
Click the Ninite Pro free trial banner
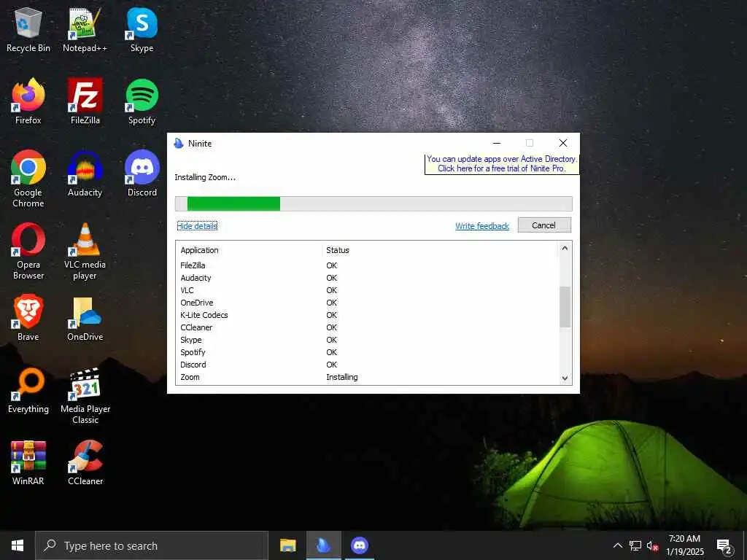click(x=502, y=164)
